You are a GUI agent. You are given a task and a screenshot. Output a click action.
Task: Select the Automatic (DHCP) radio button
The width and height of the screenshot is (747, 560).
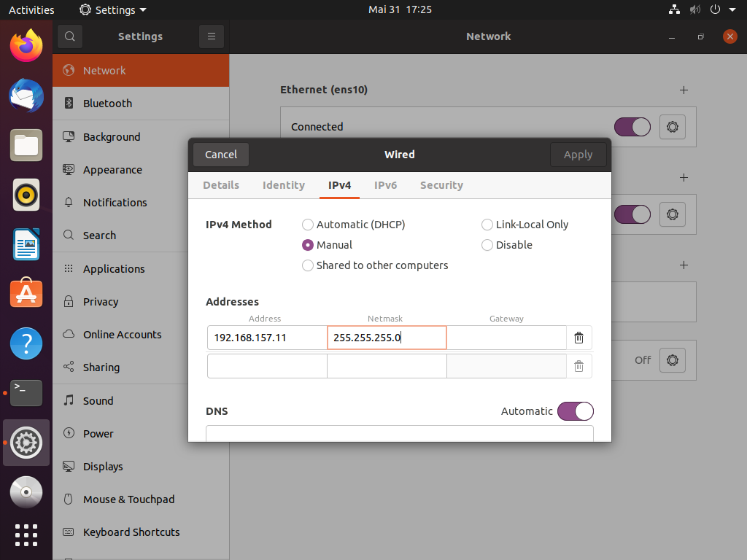coord(307,225)
